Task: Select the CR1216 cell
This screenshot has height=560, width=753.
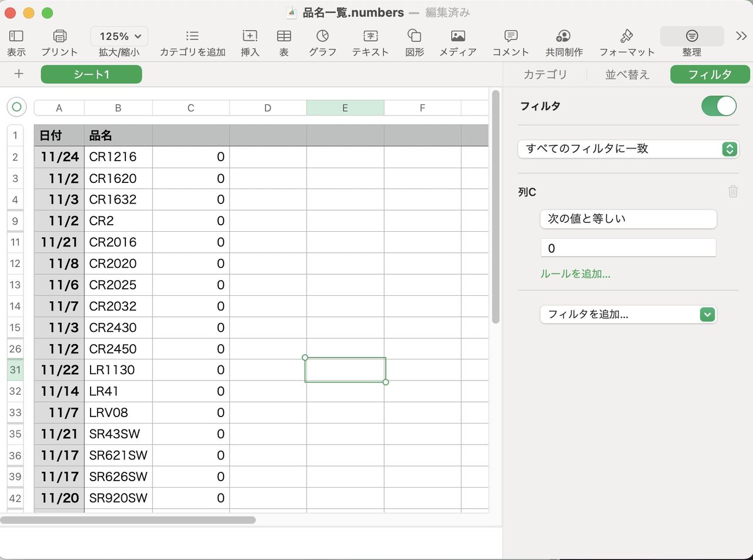Action: [118, 156]
